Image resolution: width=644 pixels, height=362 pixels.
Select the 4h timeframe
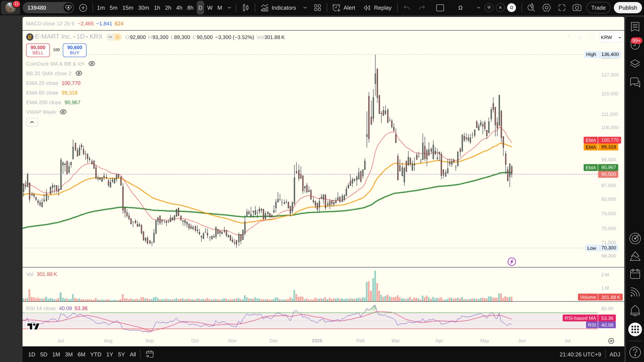(179, 8)
